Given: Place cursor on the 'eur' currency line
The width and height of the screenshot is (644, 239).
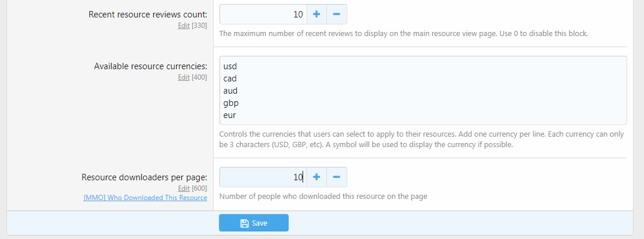Looking at the screenshot, I should click(x=230, y=115).
